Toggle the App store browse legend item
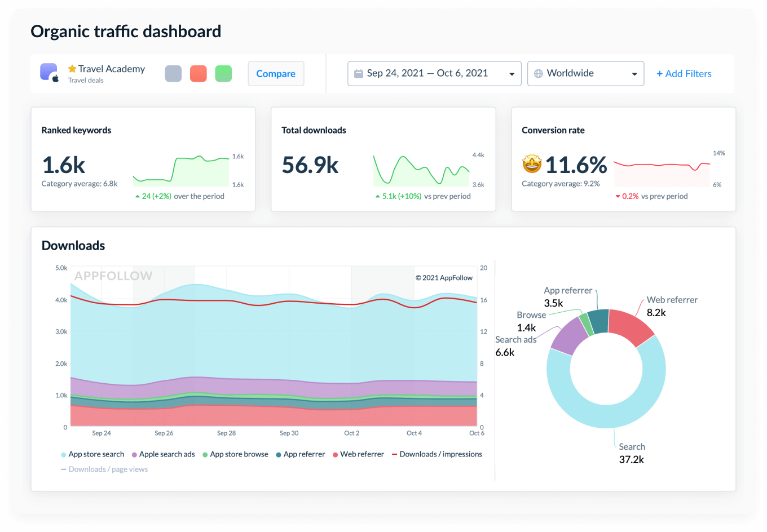This screenshot has height=532, width=767. [x=236, y=454]
